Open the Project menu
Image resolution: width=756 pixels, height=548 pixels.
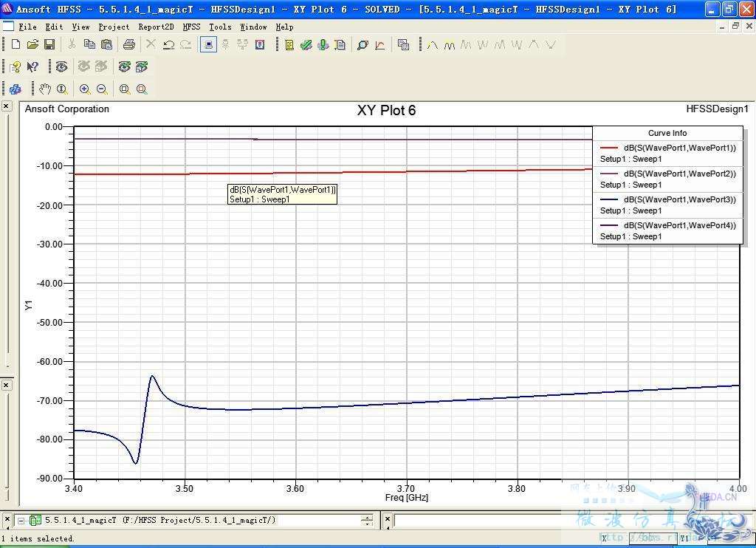coord(114,27)
